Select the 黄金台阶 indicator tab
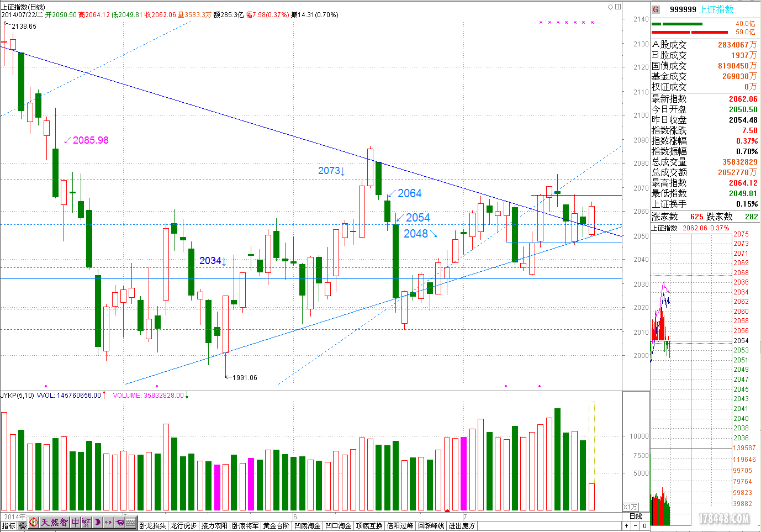Screen dimensions: 761x532 (x=277, y=526)
